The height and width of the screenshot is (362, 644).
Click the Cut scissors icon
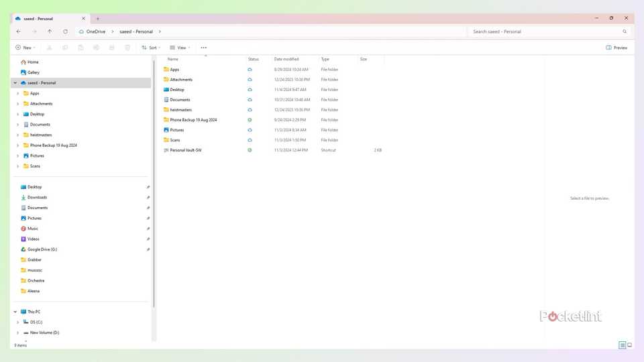(49, 48)
